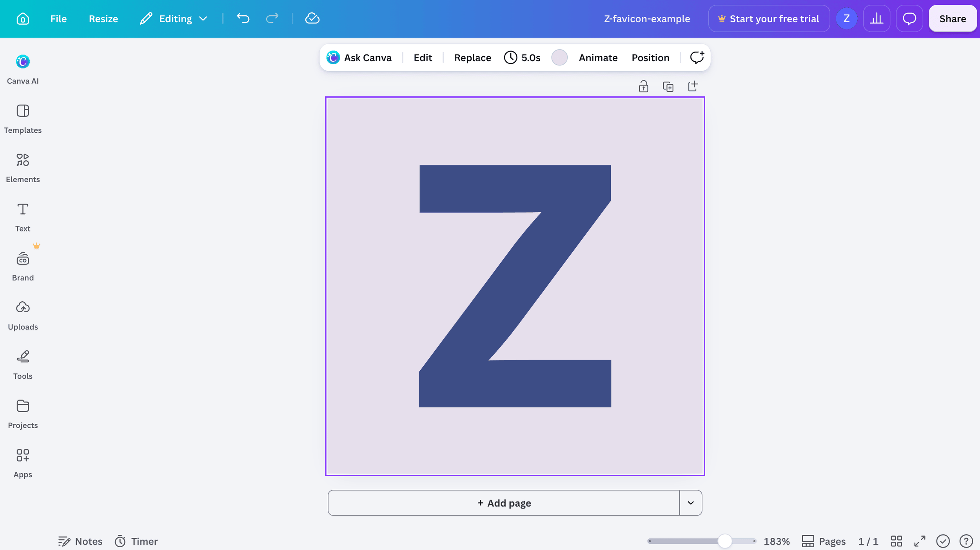Click the Add page button
The width and height of the screenshot is (980, 550).
[x=504, y=503]
